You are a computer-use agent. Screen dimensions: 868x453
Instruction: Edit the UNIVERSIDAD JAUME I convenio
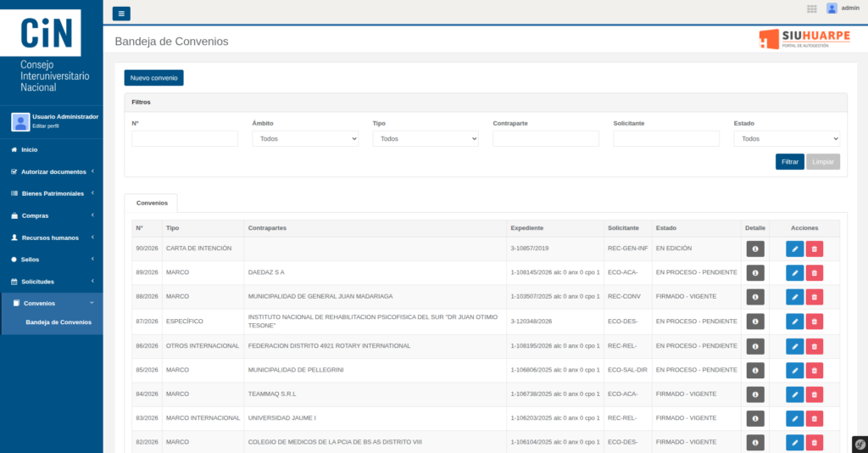tap(794, 419)
